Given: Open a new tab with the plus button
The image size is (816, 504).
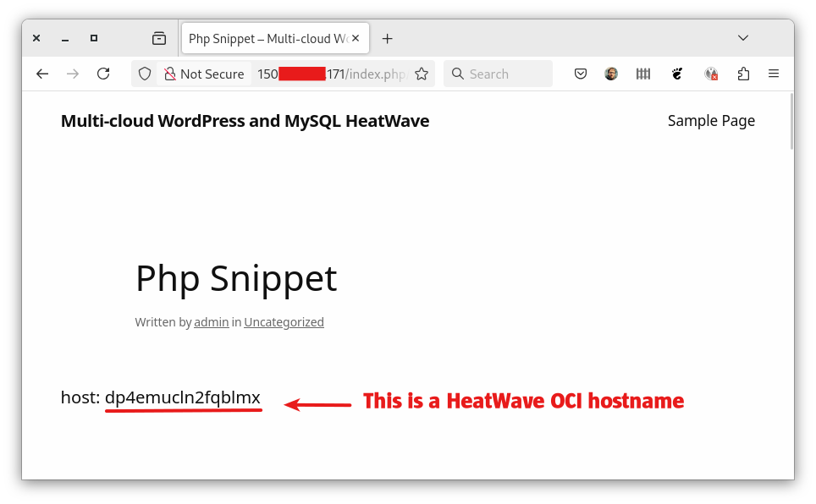Looking at the screenshot, I should coord(387,38).
